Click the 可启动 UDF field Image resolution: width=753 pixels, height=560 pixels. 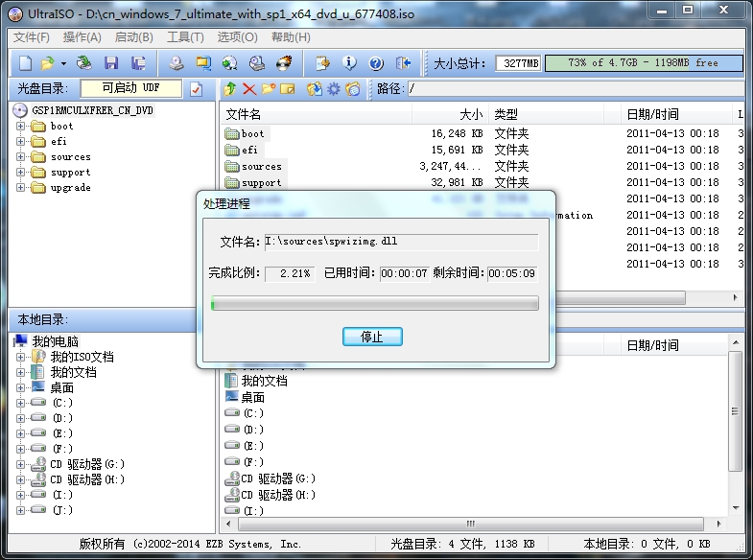click(x=131, y=88)
